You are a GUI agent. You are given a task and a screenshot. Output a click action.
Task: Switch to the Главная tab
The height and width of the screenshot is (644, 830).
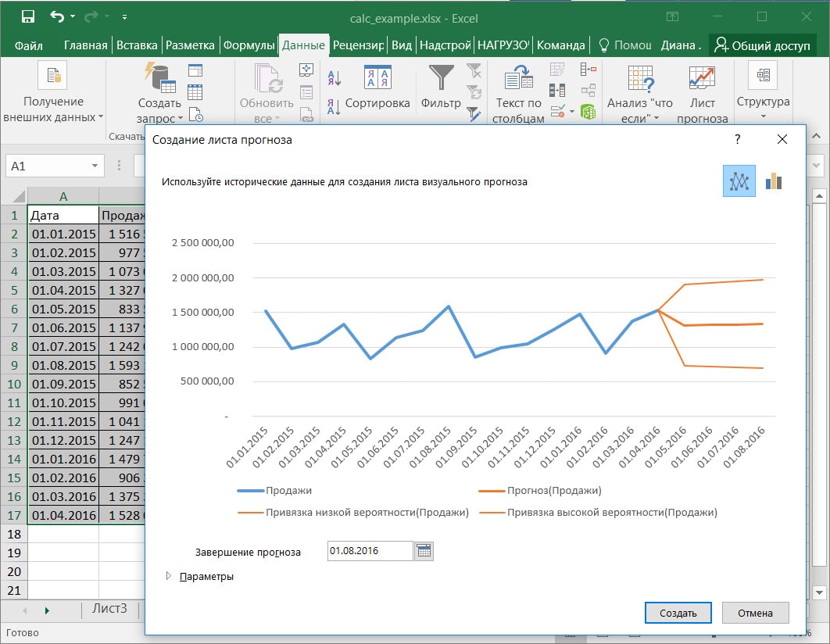coord(85,45)
